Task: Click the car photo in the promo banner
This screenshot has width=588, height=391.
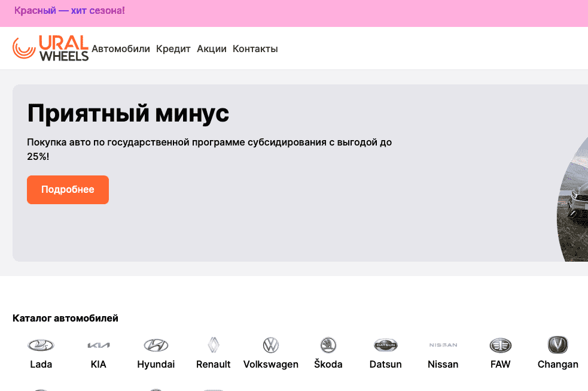Action: click(574, 198)
